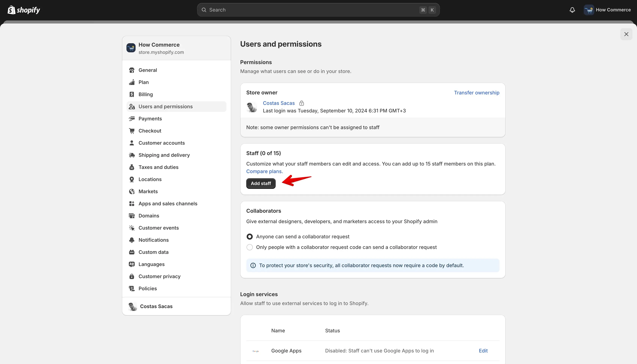Click the Transfer ownership link
Image resolution: width=637 pixels, height=364 pixels.
(476, 93)
